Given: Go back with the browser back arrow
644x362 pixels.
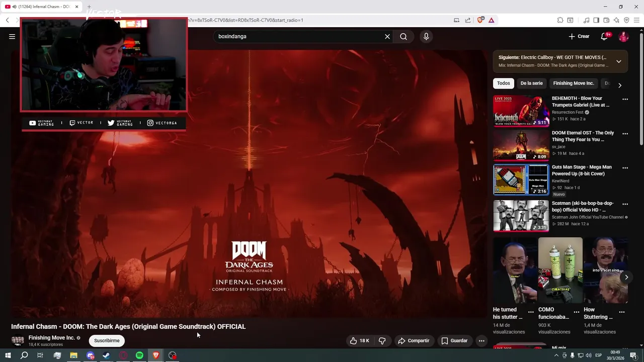Looking at the screenshot, I should [x=7, y=20].
